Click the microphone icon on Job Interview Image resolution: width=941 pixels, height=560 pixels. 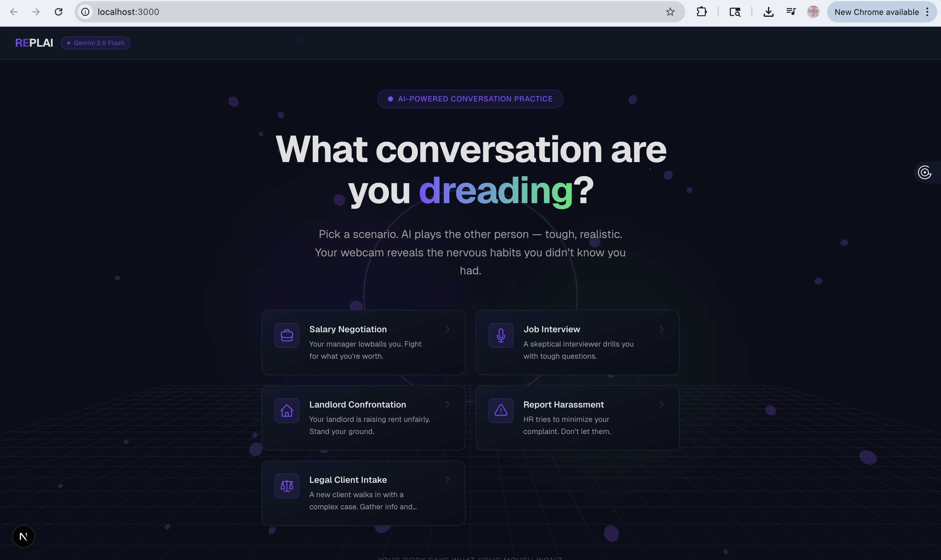click(500, 335)
